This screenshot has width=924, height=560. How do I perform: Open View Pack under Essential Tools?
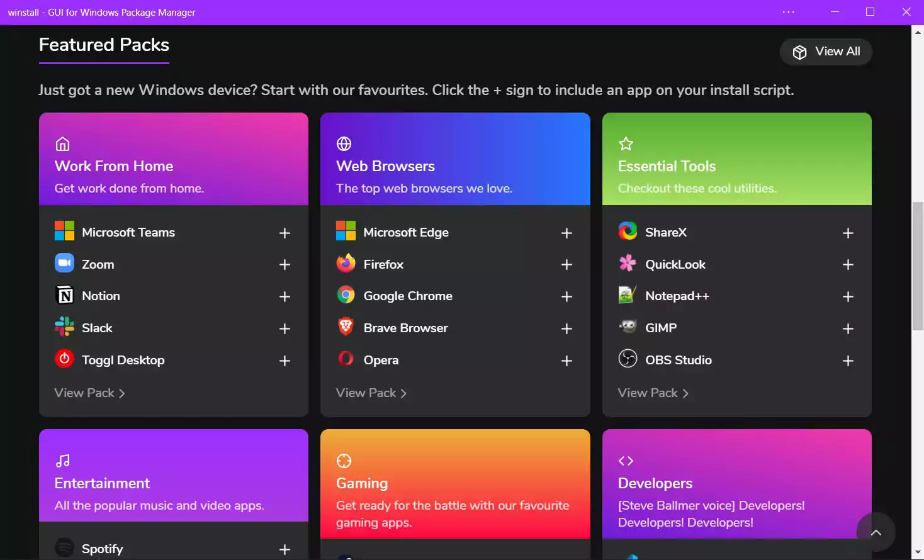click(653, 393)
